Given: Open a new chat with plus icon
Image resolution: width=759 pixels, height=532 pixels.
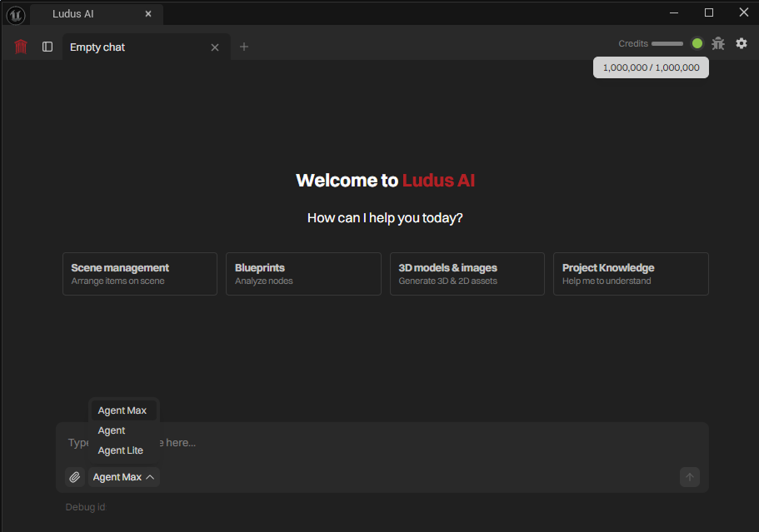Looking at the screenshot, I should [x=244, y=47].
